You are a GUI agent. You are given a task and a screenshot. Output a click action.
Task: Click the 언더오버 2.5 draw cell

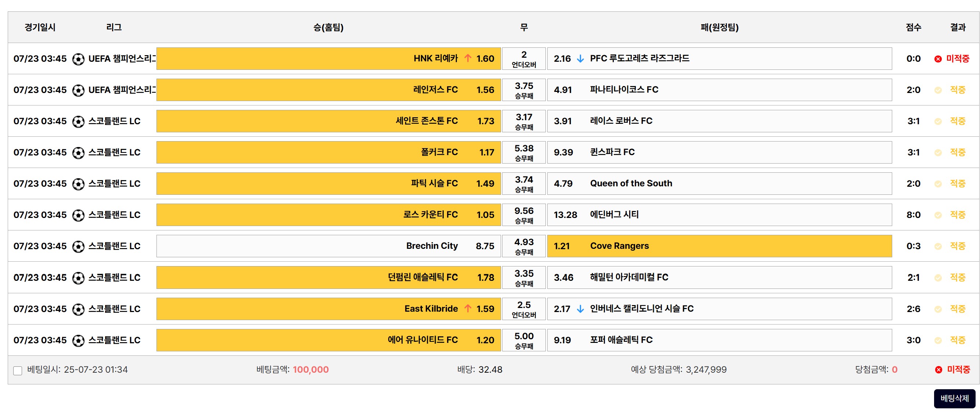click(523, 309)
